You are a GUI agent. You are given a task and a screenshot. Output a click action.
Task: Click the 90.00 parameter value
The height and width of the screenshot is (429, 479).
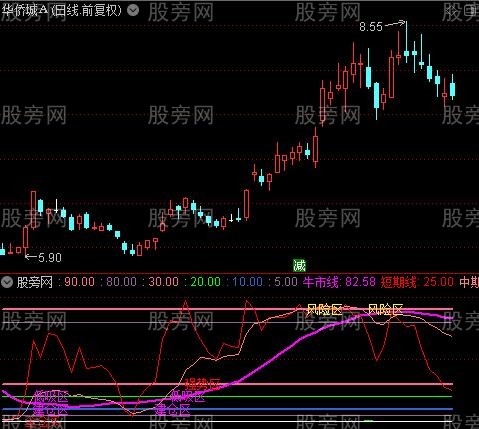pyautogui.click(x=79, y=282)
